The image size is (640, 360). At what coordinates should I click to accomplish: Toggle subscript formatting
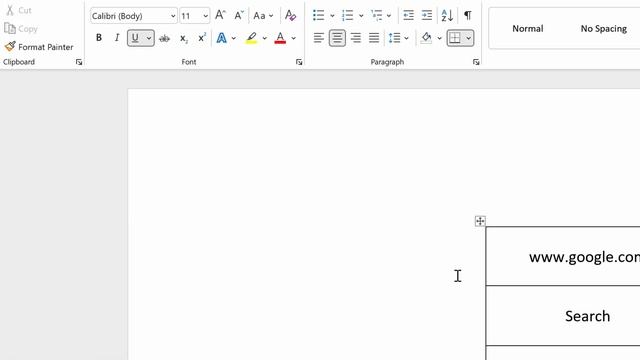tap(184, 38)
